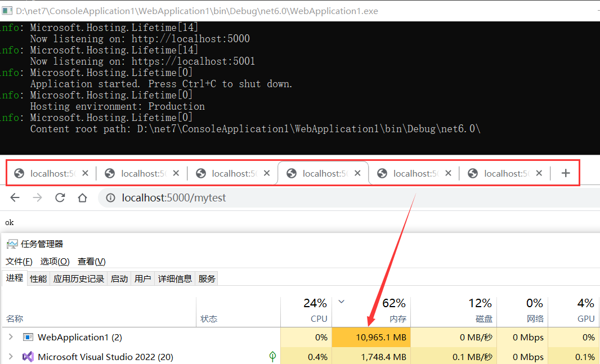Open the 文件(F) menu
600x364 pixels.
19,262
